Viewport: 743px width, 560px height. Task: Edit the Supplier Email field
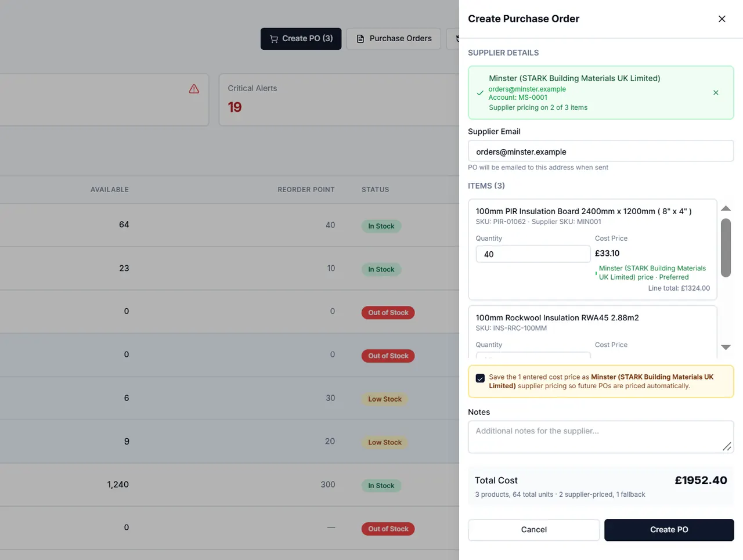(601, 151)
